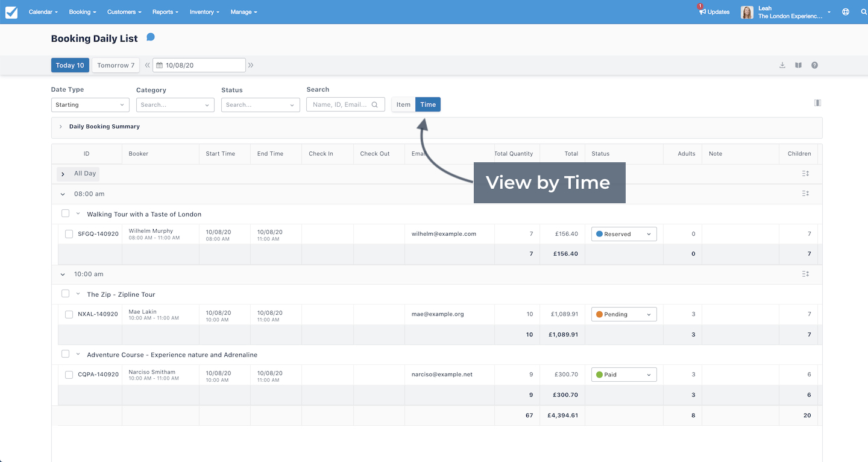Sort by Start Time column header
This screenshot has width=868, height=462.
(221, 154)
